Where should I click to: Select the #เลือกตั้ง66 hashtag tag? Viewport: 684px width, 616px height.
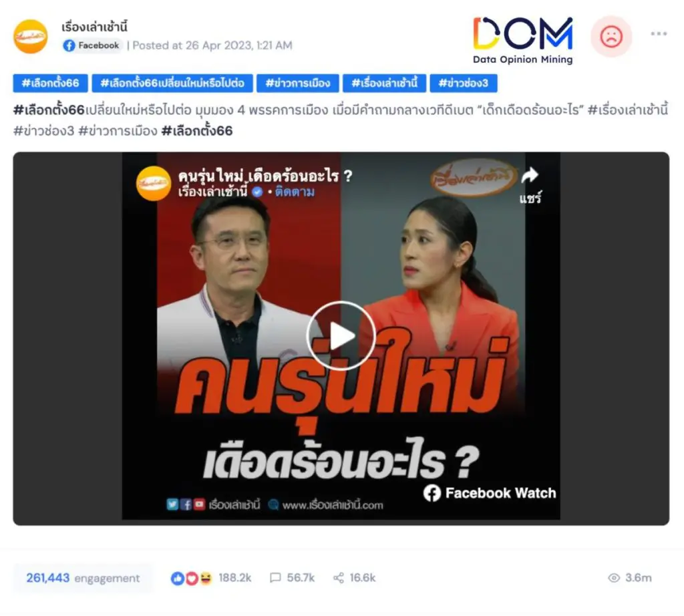pyautogui.click(x=50, y=84)
